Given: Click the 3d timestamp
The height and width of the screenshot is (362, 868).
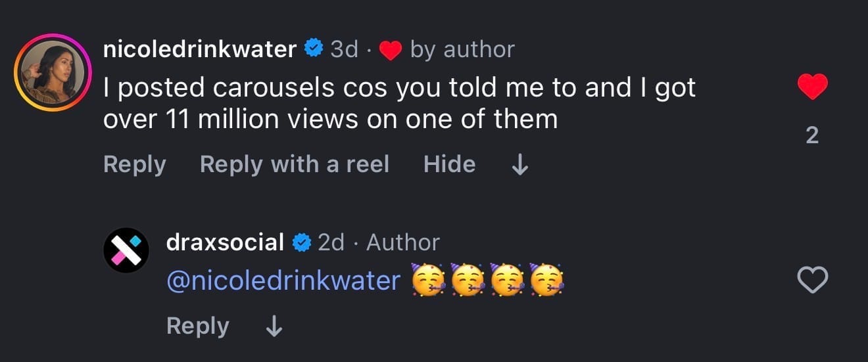Looking at the screenshot, I should tap(344, 49).
